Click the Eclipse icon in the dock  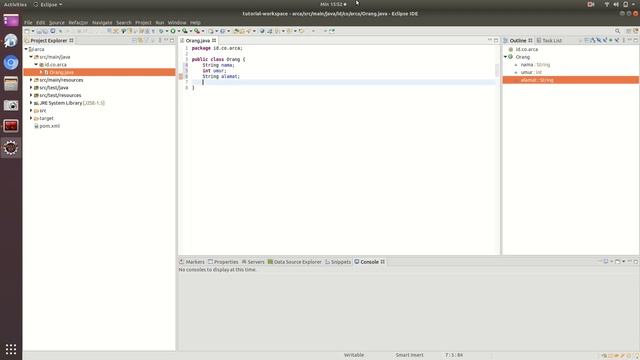coord(11,147)
